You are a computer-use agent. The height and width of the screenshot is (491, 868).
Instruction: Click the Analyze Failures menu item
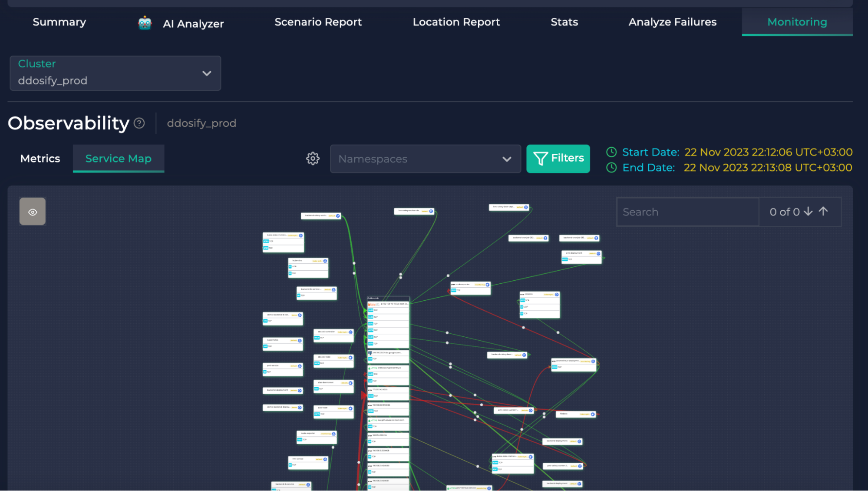coord(673,22)
